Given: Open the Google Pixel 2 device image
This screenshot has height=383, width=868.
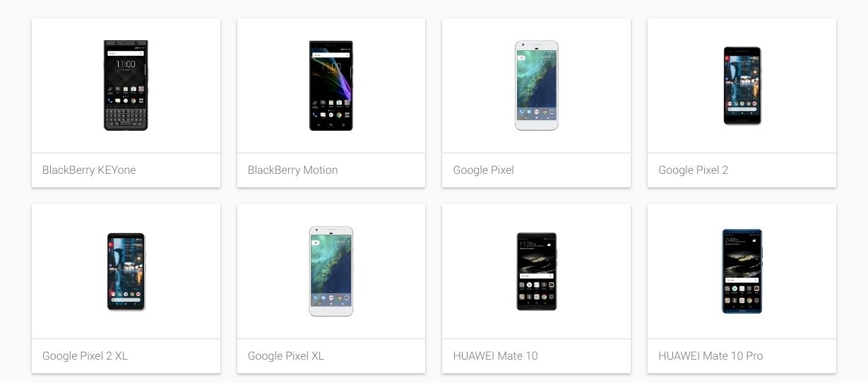Looking at the screenshot, I should click(742, 86).
